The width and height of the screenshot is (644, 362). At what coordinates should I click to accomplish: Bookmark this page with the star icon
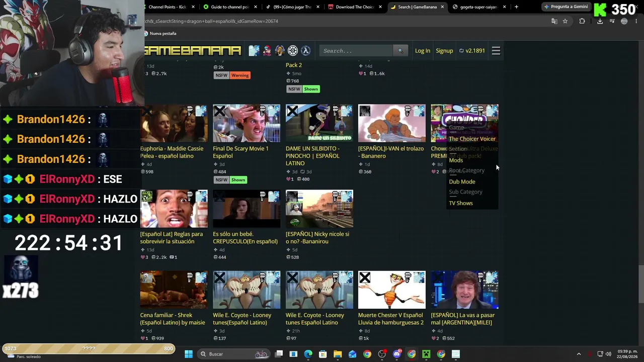coord(565,21)
